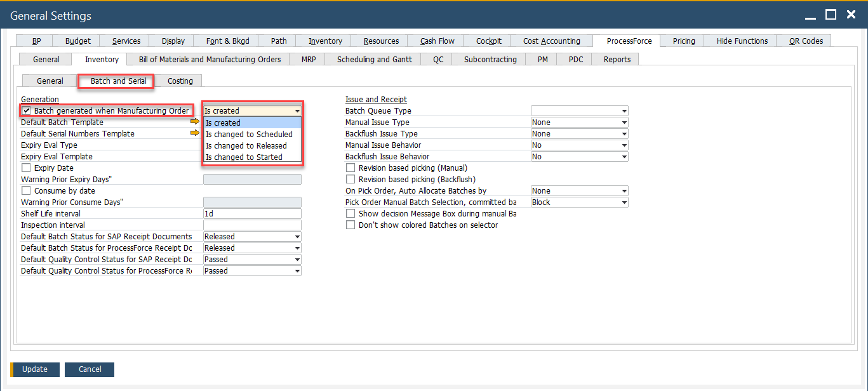Image resolution: width=868 pixels, height=391 pixels.
Task: Open the Scheduling and Gantt tab
Action: tap(374, 60)
